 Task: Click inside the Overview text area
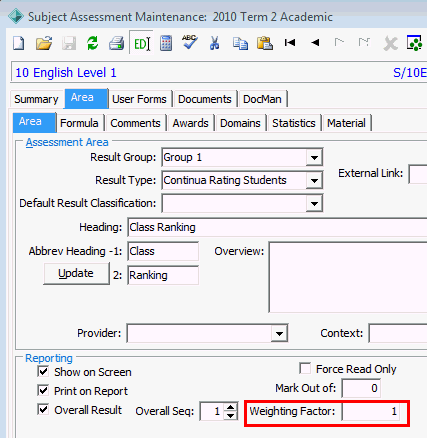coord(348,277)
